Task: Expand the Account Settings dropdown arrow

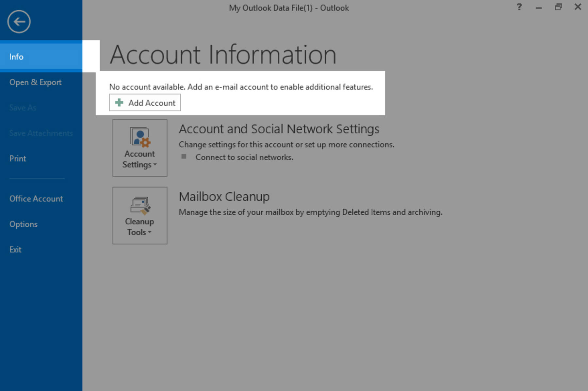Action: (155, 165)
